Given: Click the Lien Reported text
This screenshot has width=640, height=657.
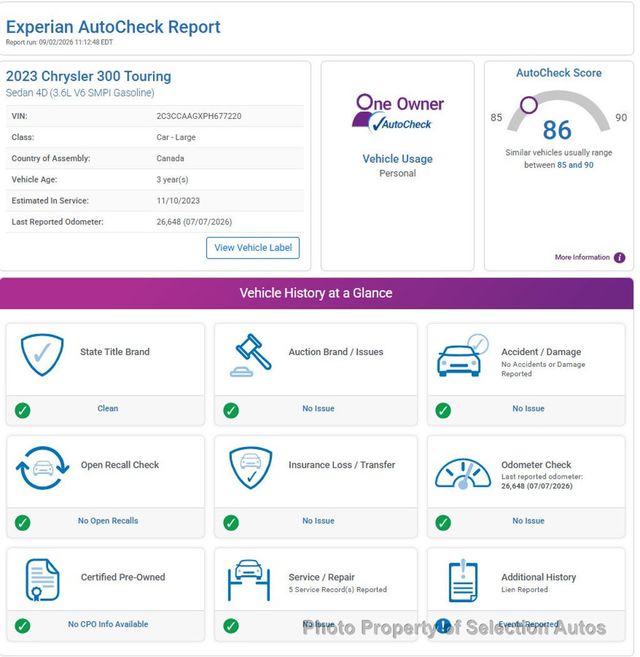Looking at the screenshot, I should pos(524,590).
